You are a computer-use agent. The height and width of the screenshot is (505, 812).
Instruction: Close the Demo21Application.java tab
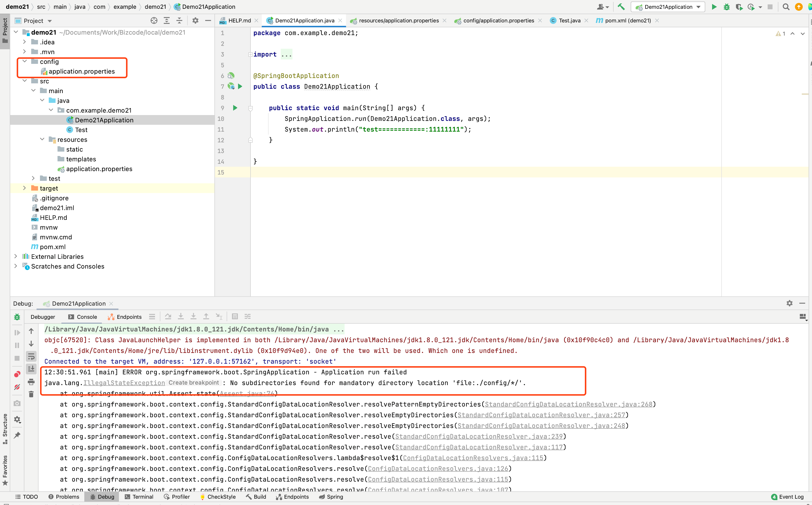340,21
